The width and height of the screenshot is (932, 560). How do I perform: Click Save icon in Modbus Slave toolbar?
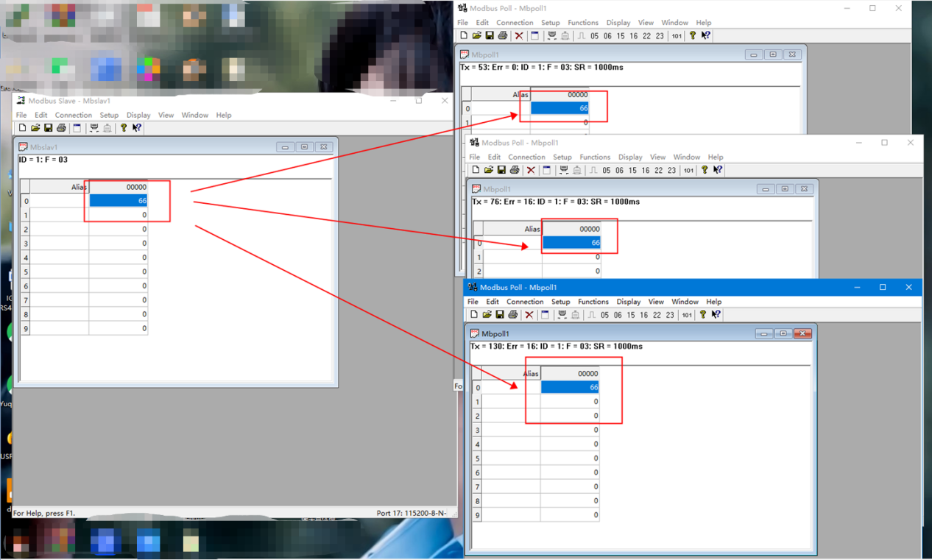49,128
